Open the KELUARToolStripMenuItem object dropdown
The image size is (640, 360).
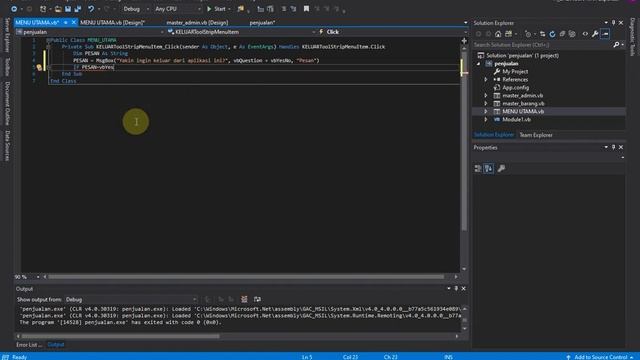(x=242, y=32)
